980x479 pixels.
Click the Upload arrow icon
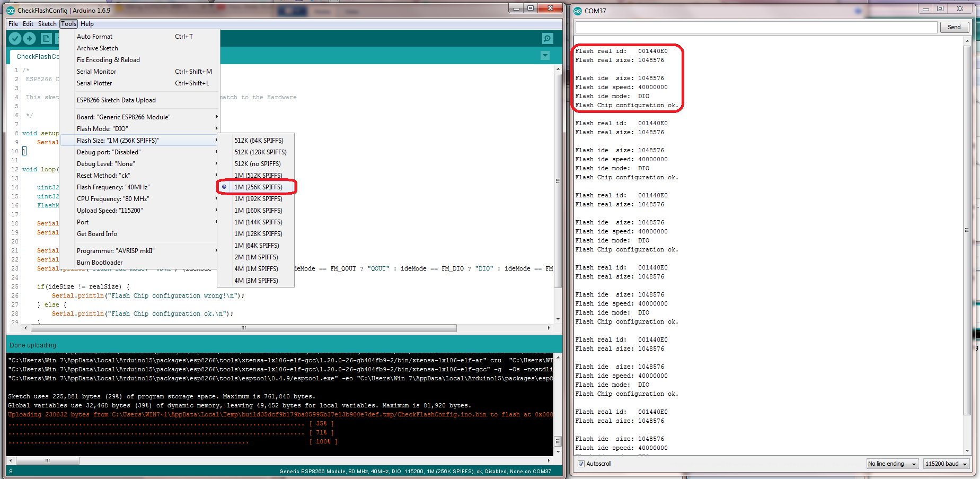30,38
